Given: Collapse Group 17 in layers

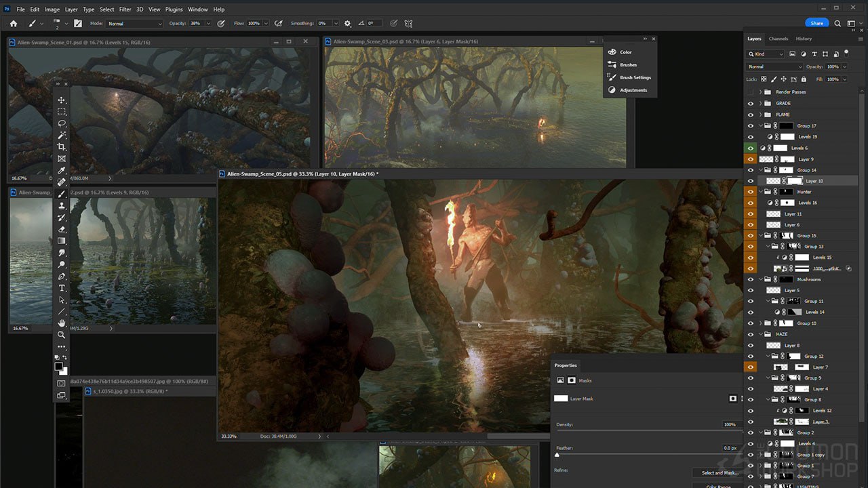Looking at the screenshot, I should tap(760, 126).
